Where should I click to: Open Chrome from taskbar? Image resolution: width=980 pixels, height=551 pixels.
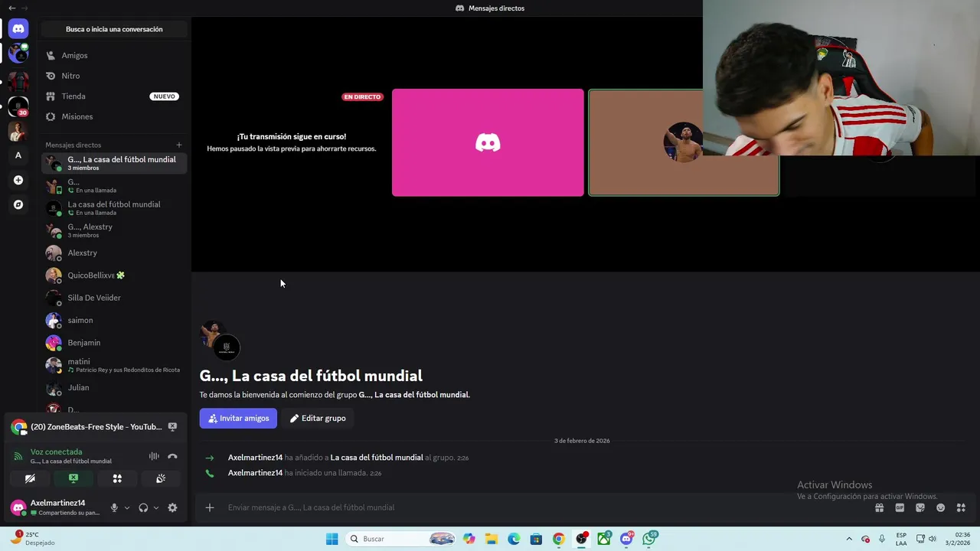coord(559,539)
